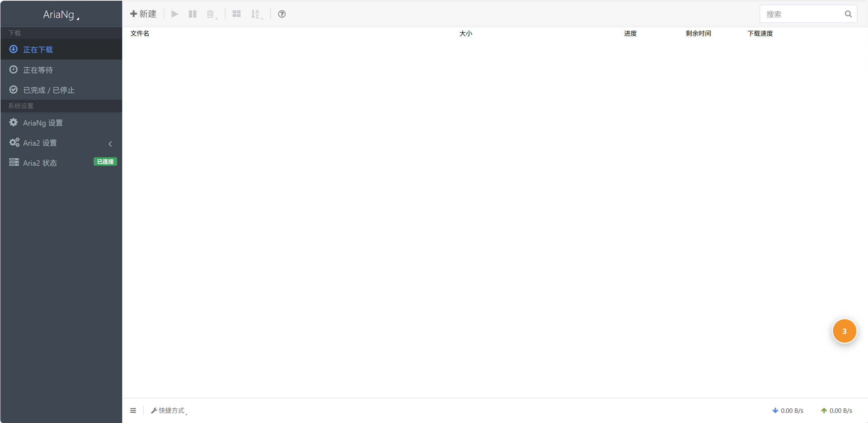Click the upload speed arrow indicator
The width and height of the screenshot is (868, 423).
coord(824,411)
